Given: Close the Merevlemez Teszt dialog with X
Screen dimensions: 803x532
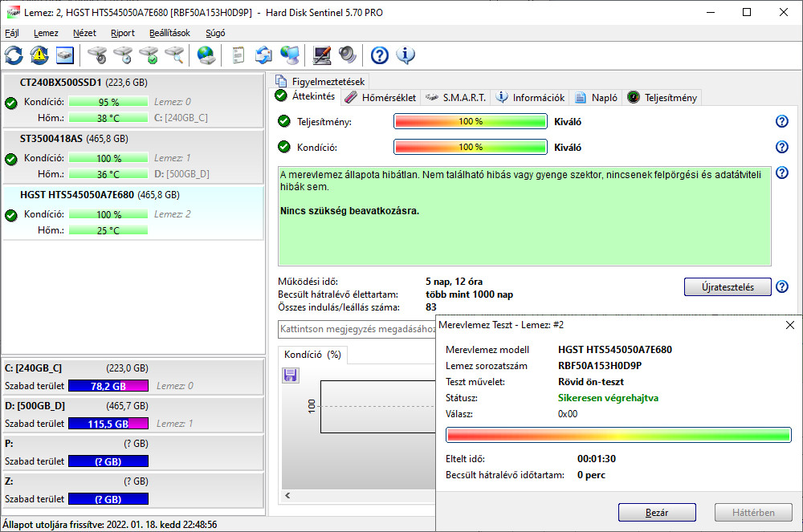Looking at the screenshot, I should 789,325.
